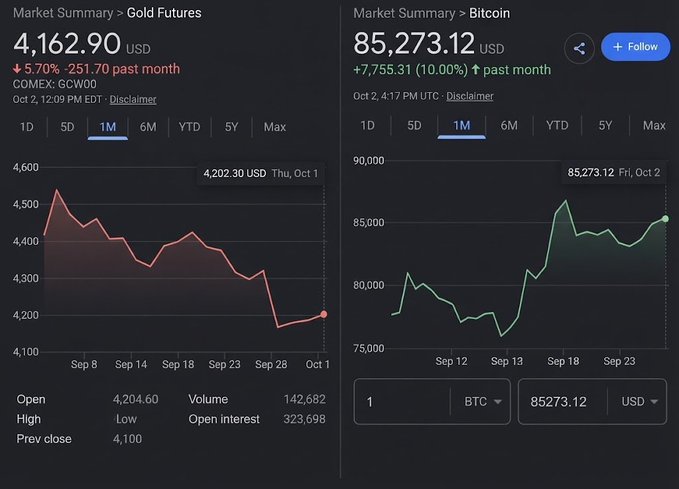The width and height of the screenshot is (679, 489).
Task: Click the Market Summary breadcrumb above Bitcoin
Action: [x=404, y=13]
